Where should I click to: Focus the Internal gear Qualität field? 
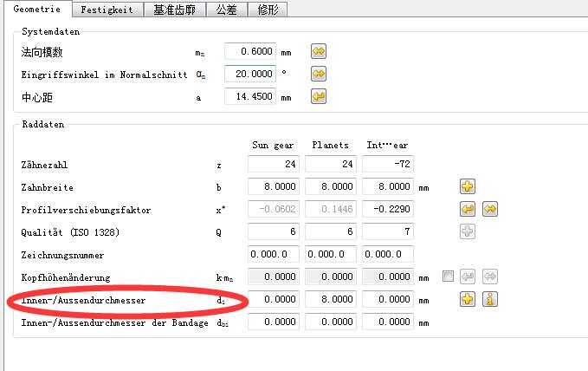pos(386,232)
